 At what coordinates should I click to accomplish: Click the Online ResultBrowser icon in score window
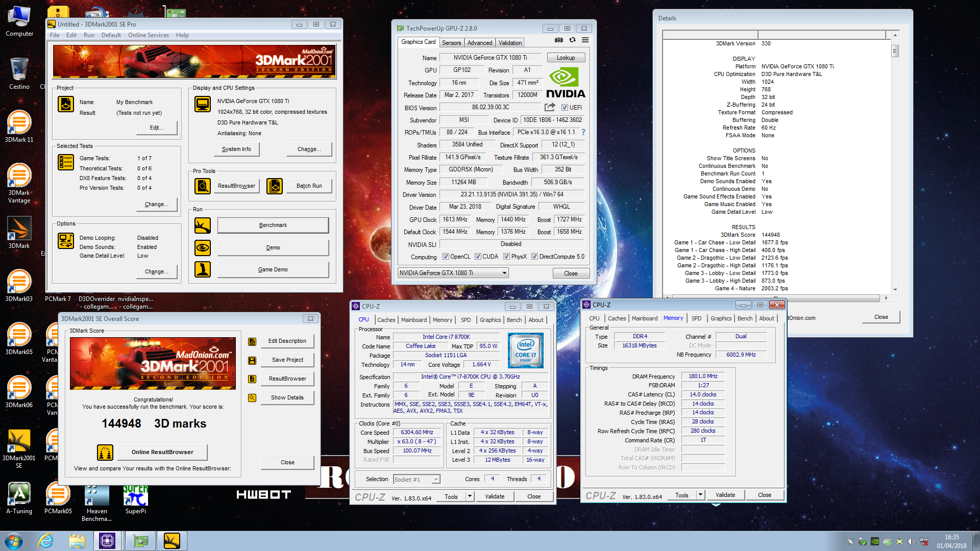pos(105,452)
